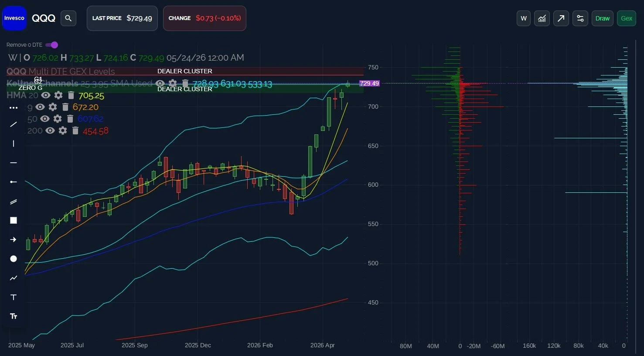Hide the HMA 20 line

(46, 95)
